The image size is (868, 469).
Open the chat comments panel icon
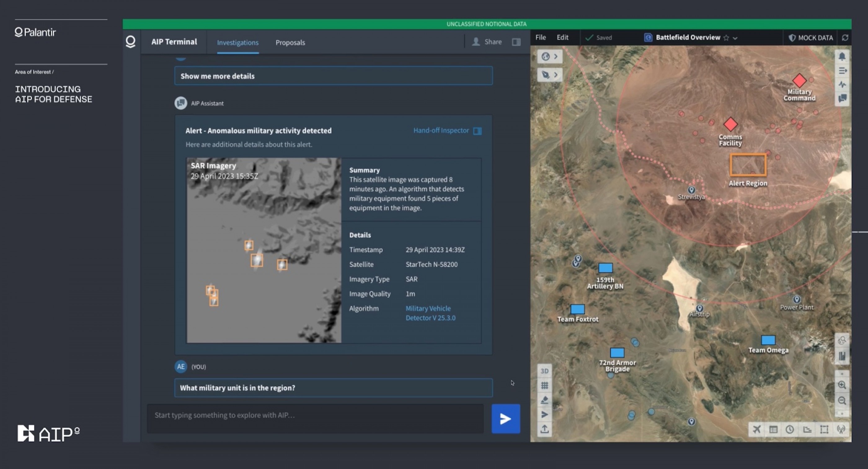(x=842, y=98)
